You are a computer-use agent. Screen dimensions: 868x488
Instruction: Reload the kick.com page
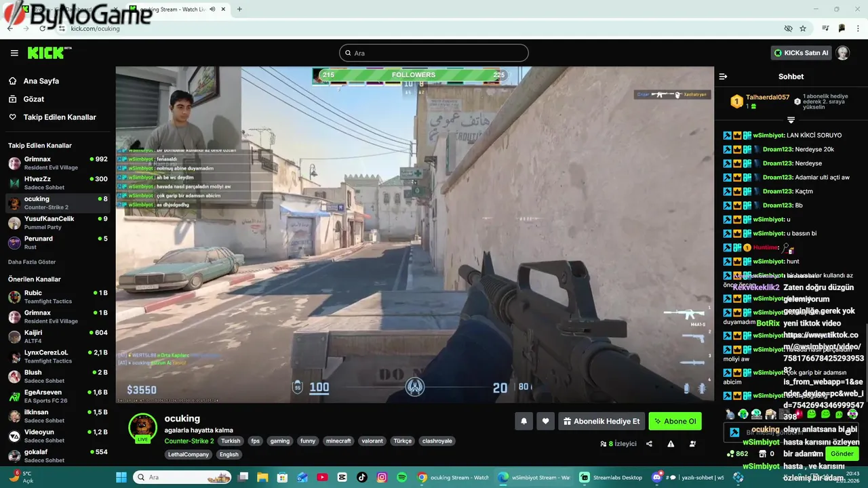pyautogui.click(x=43, y=28)
